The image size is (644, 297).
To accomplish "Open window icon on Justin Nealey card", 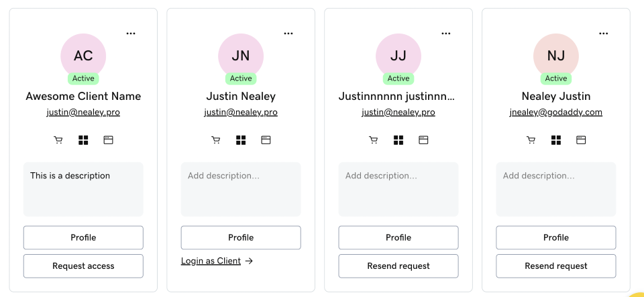I will [x=266, y=140].
